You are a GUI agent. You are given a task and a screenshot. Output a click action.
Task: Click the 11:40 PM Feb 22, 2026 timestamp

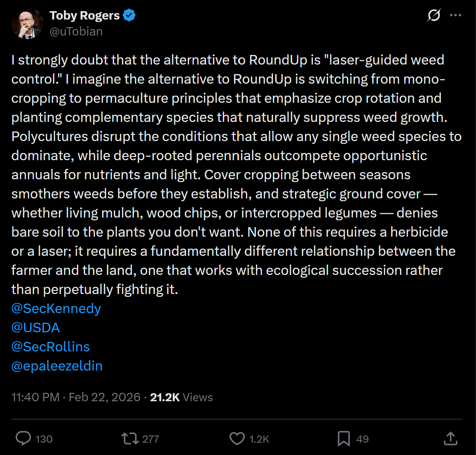coord(76,397)
